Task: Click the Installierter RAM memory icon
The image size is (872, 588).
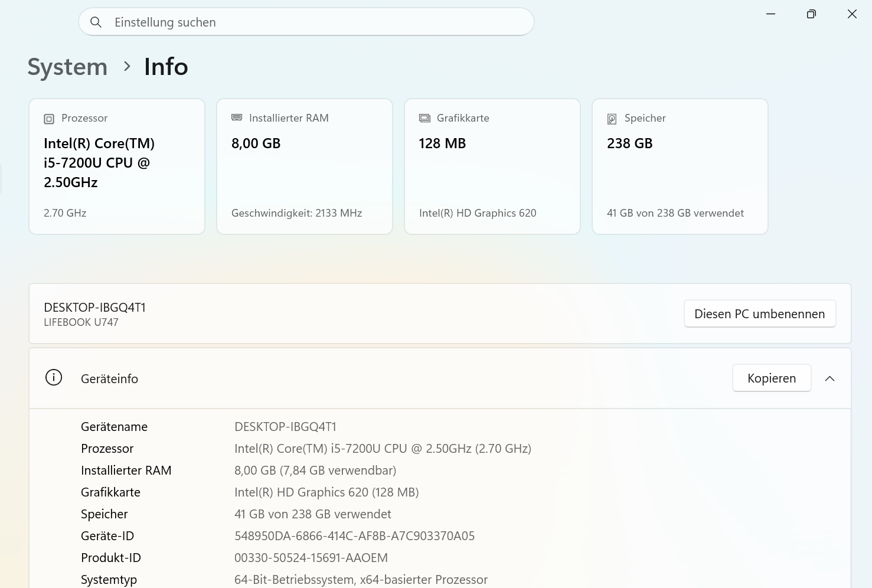Action: (237, 118)
